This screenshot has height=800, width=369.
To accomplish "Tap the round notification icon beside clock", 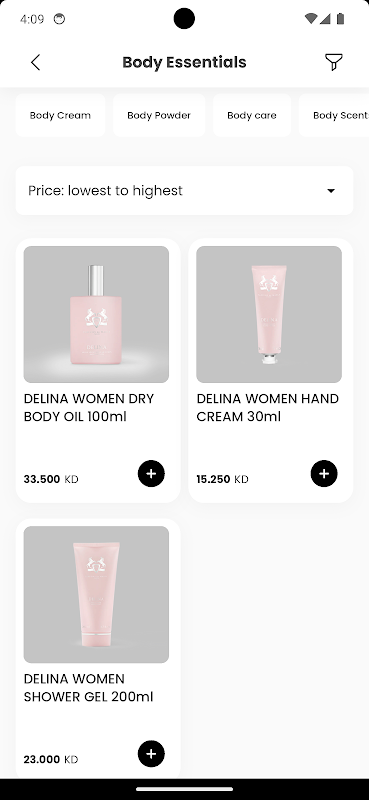I will [60, 19].
